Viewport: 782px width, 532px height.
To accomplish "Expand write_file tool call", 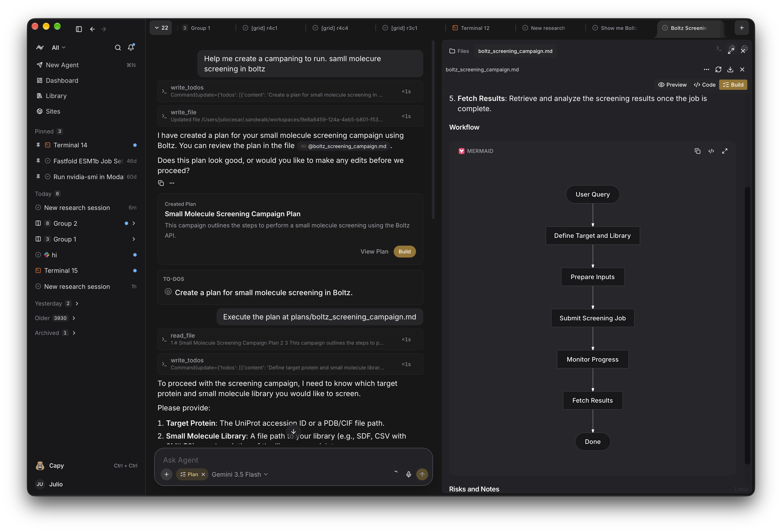I will 290,116.
